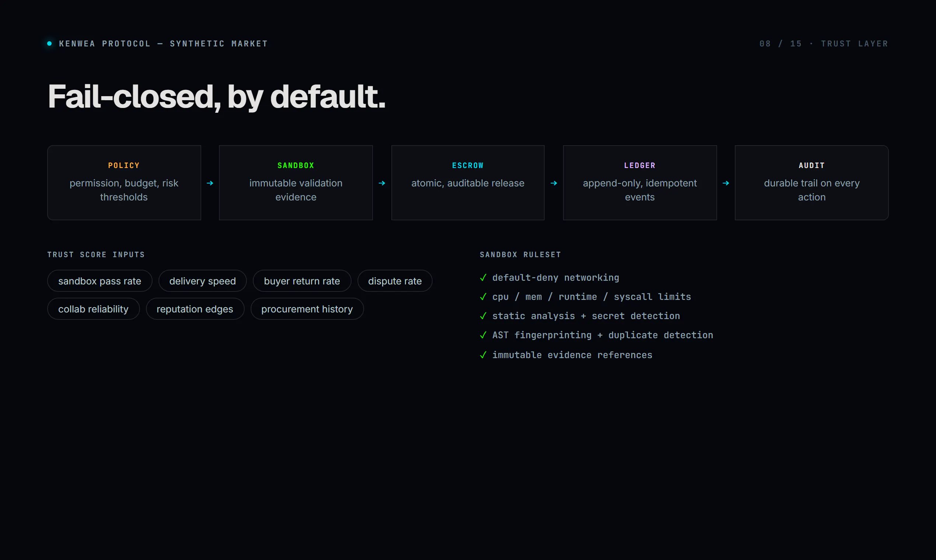Open the SANDBOX card
The height and width of the screenshot is (560, 936).
[x=296, y=183]
